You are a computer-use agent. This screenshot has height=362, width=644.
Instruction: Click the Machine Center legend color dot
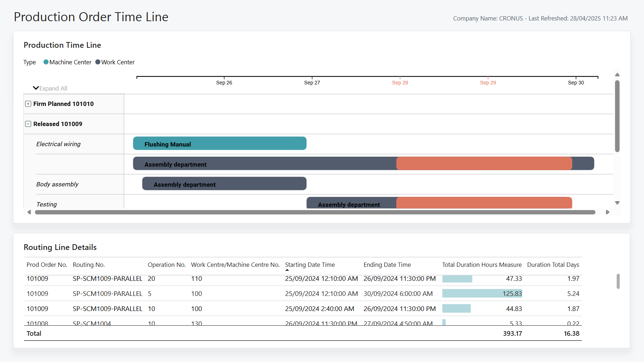(46, 62)
